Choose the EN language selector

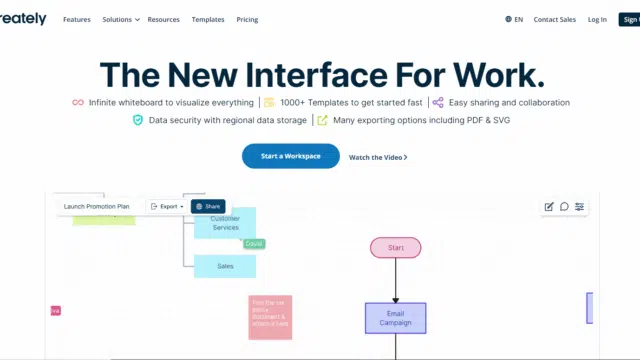[x=514, y=19]
